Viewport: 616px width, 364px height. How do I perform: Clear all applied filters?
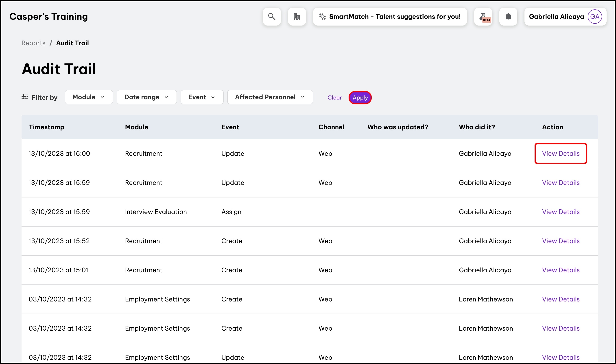tap(334, 98)
